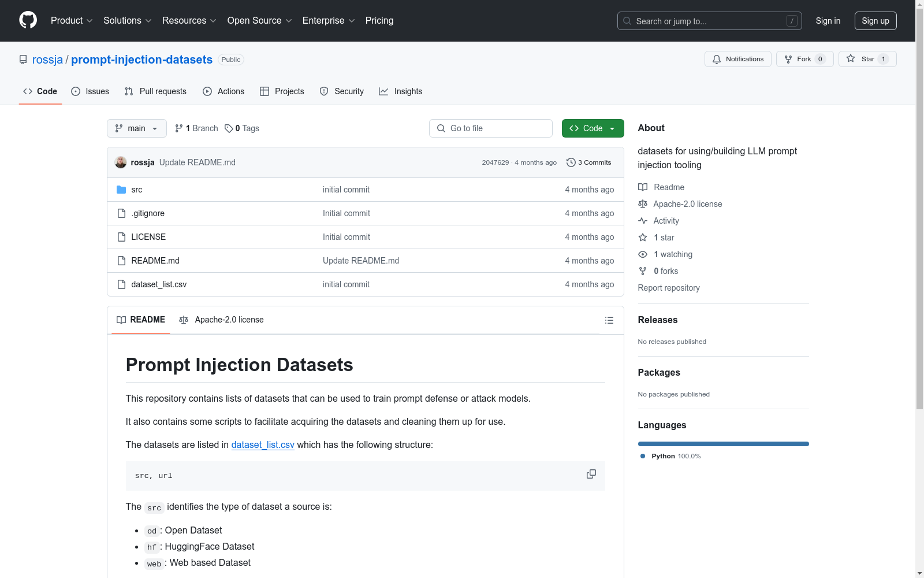Copy the src, url code snippet

pos(591,474)
